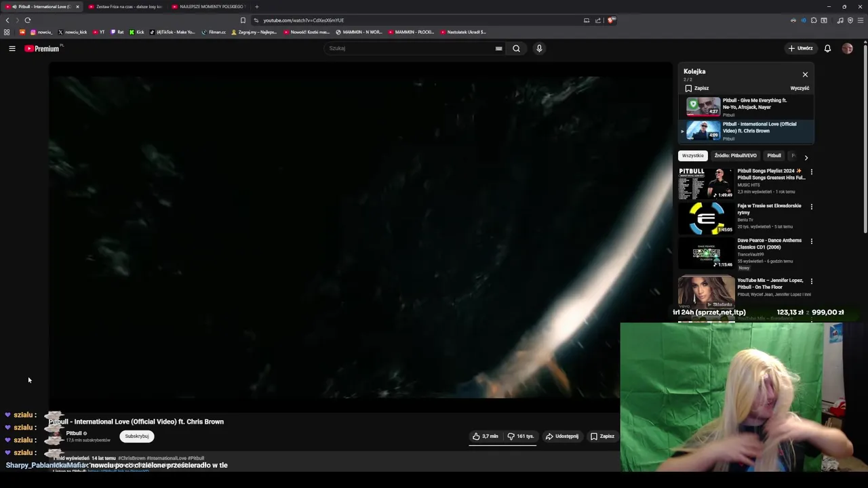Click the Utwórz create button
This screenshot has width=868, height=488.
pos(801,48)
